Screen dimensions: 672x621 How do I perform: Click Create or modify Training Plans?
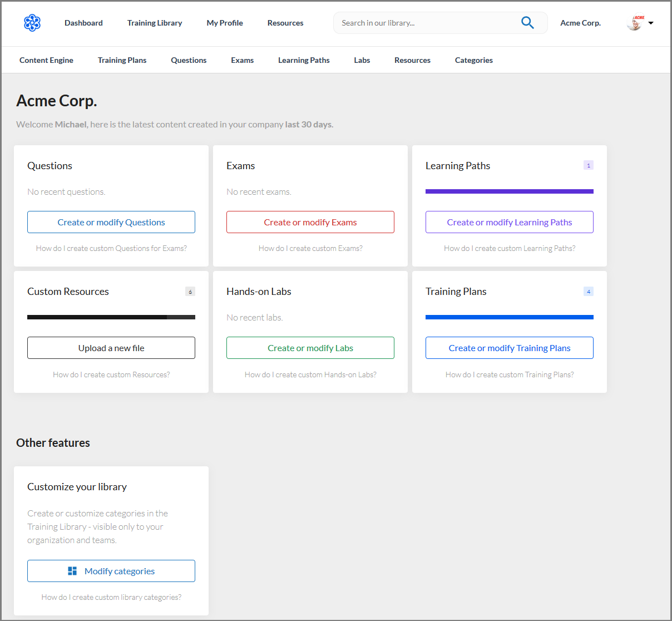(x=510, y=348)
